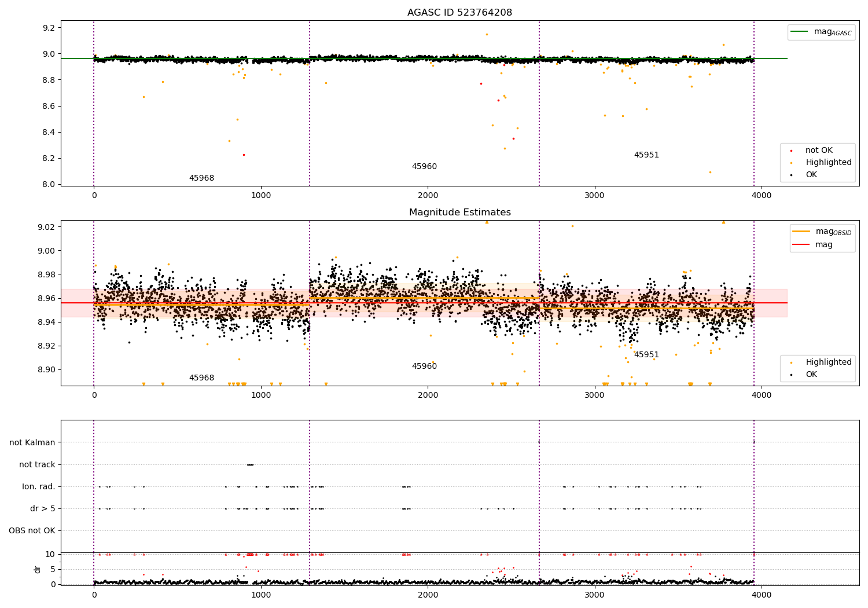Click the "not OK" legend entry in the top plot

click(819, 151)
